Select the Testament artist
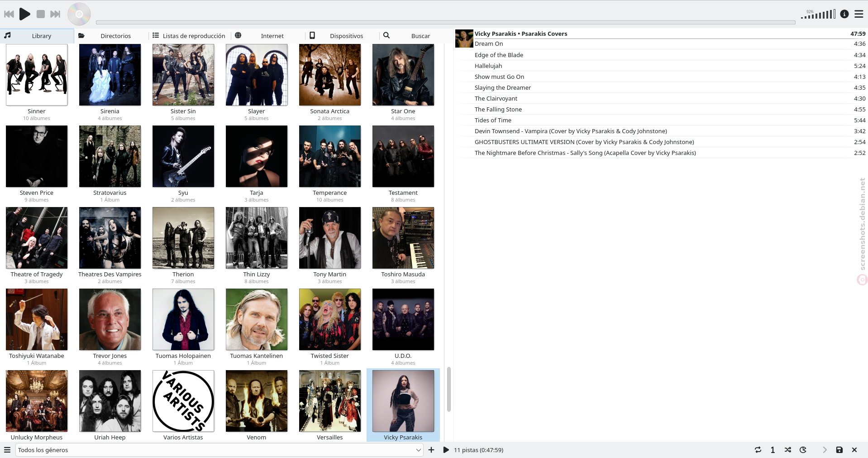 coord(403,156)
